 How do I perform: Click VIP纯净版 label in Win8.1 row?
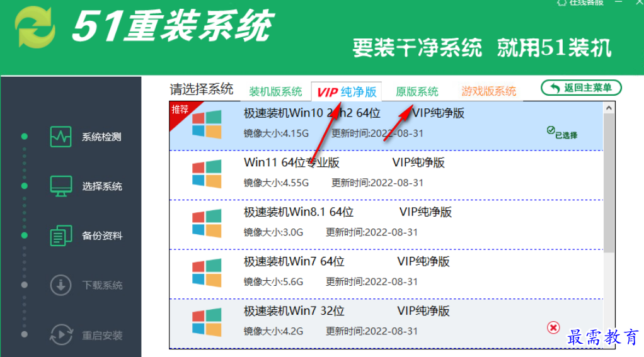click(x=425, y=212)
